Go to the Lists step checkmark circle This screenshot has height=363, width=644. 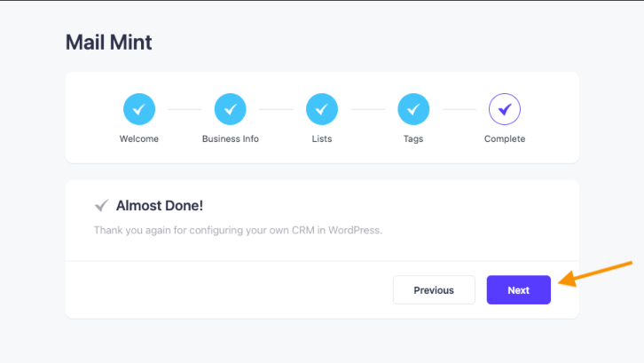coord(322,109)
